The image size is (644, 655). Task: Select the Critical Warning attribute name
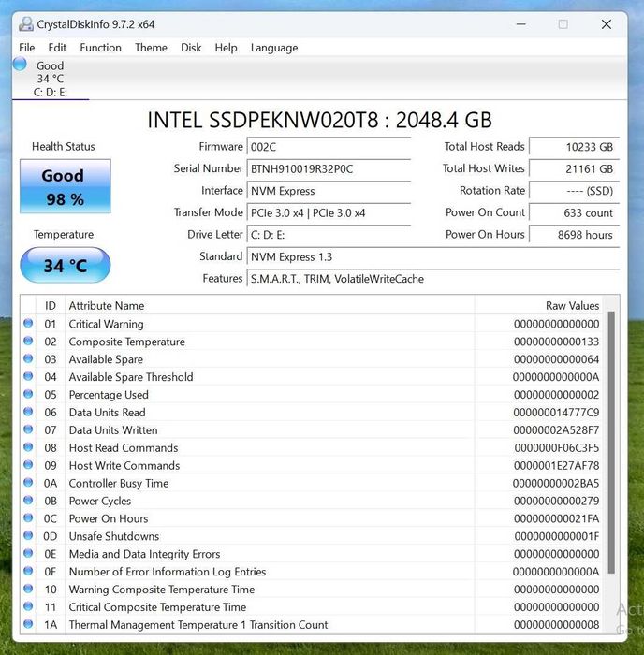(106, 324)
